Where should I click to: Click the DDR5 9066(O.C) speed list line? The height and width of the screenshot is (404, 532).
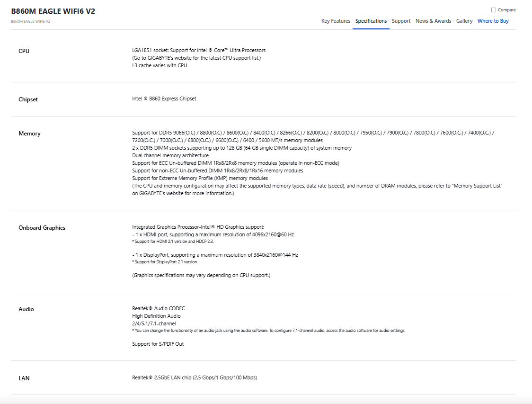tap(313, 136)
